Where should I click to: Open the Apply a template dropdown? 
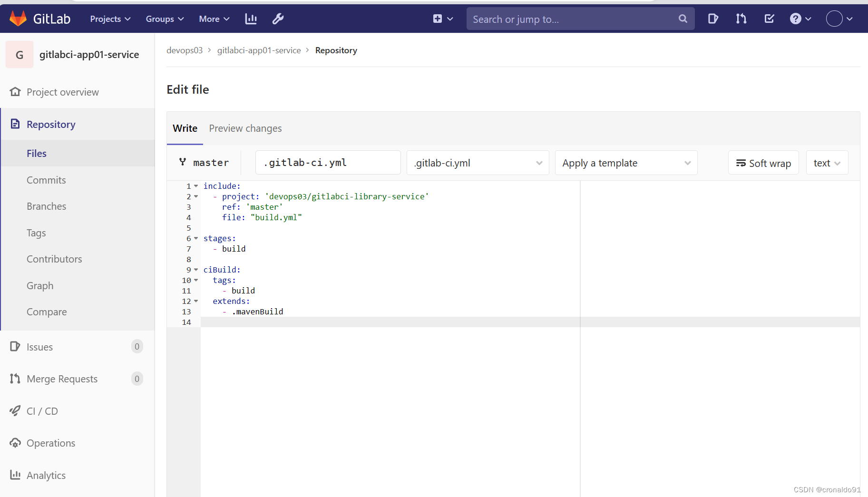[626, 163]
